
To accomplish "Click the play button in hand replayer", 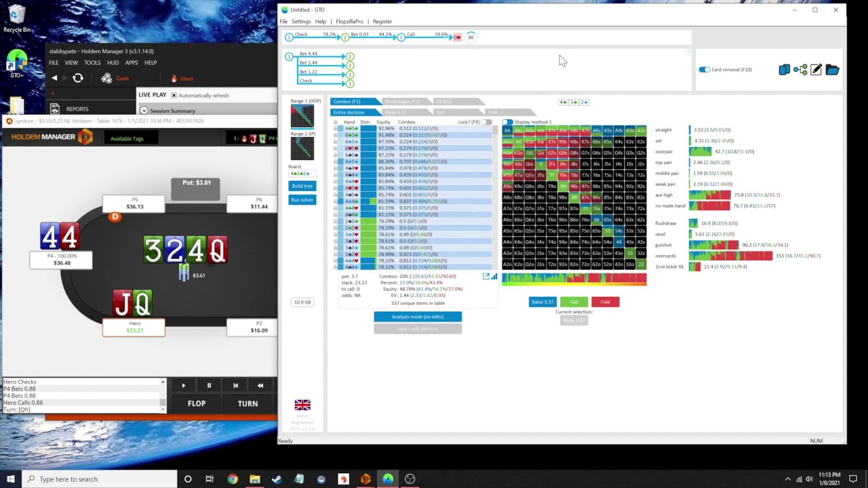I will click(x=183, y=386).
